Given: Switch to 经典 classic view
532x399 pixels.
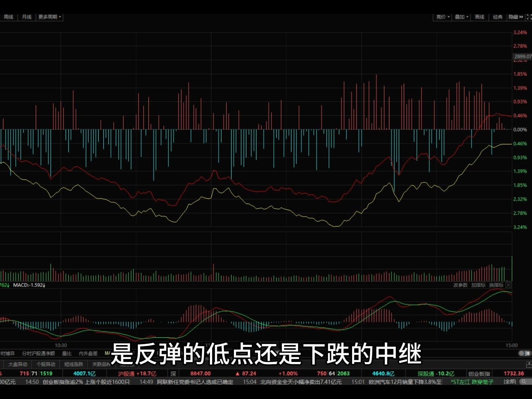Looking at the screenshot, I should pyautogui.click(x=498, y=17).
